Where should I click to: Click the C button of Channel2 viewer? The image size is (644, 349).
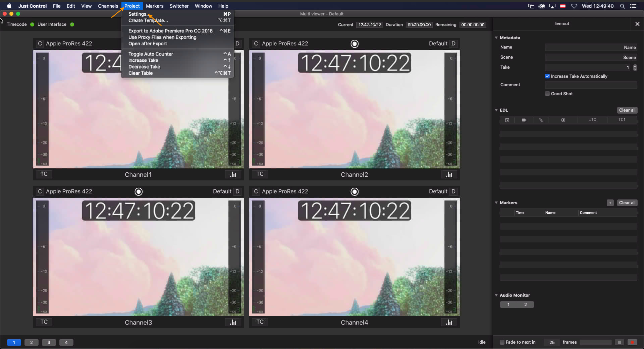click(x=256, y=43)
